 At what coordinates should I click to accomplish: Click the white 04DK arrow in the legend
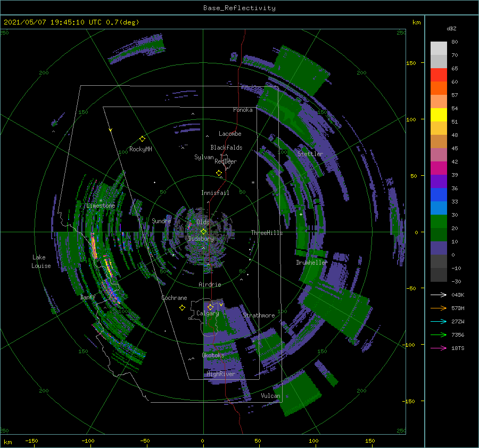pos(439,295)
